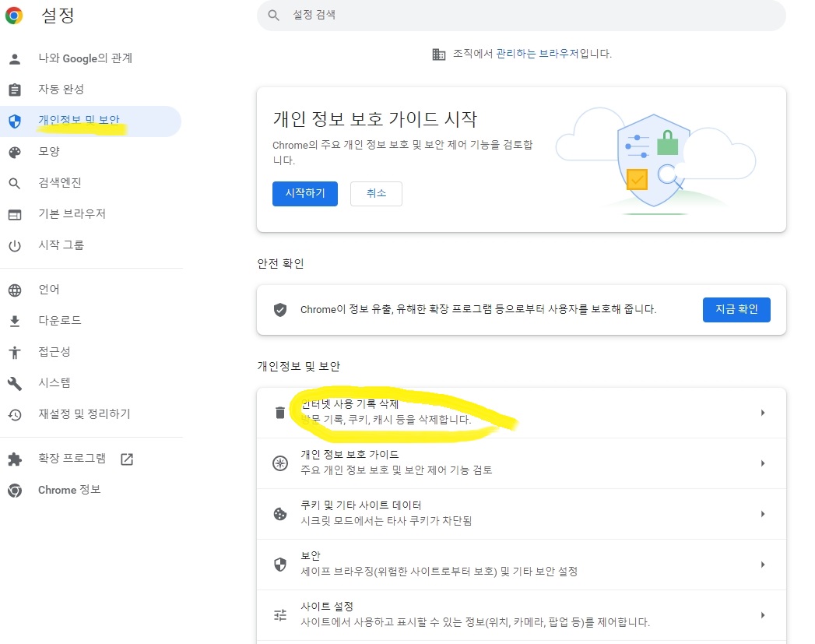Select 개인정보 및 보안 in the sidebar
Image resolution: width=815 pixels, height=644 pixels.
(90, 121)
